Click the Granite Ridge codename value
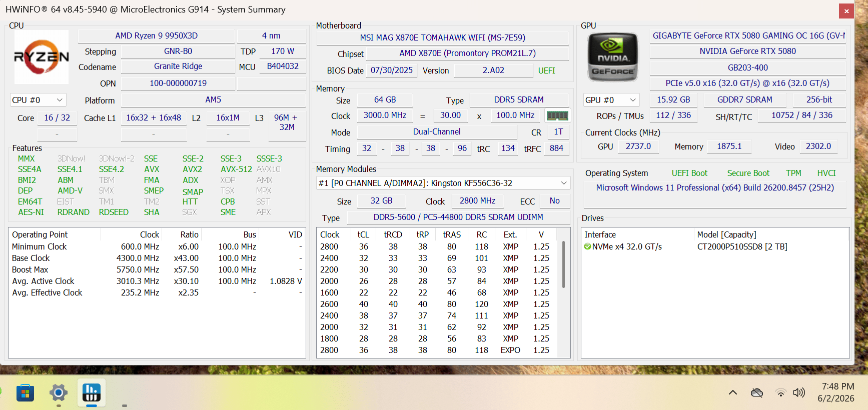The width and height of the screenshot is (868, 410). [178, 66]
